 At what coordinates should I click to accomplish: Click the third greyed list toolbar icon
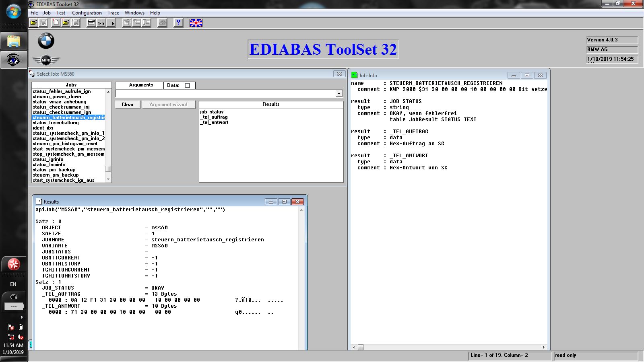[x=146, y=23]
